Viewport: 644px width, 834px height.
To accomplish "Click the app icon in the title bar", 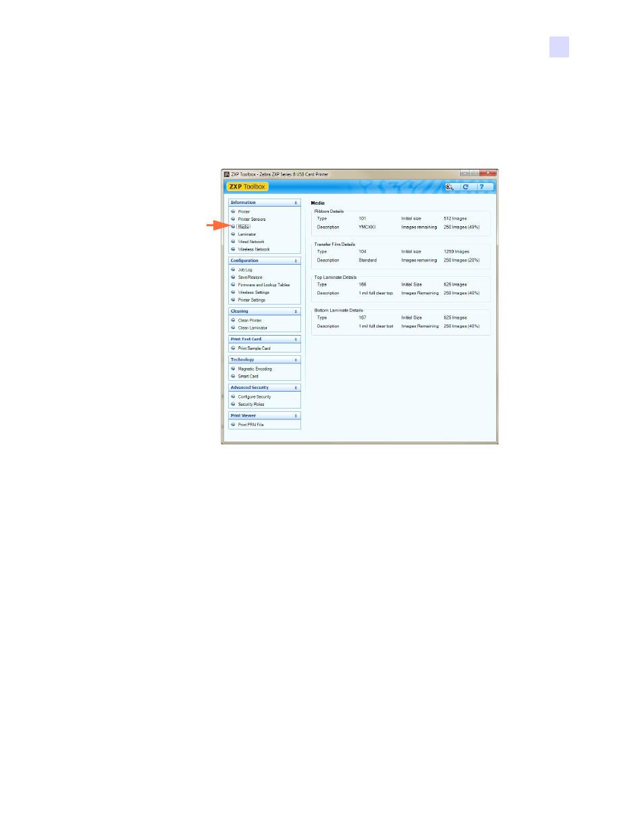I will pos(227,174).
